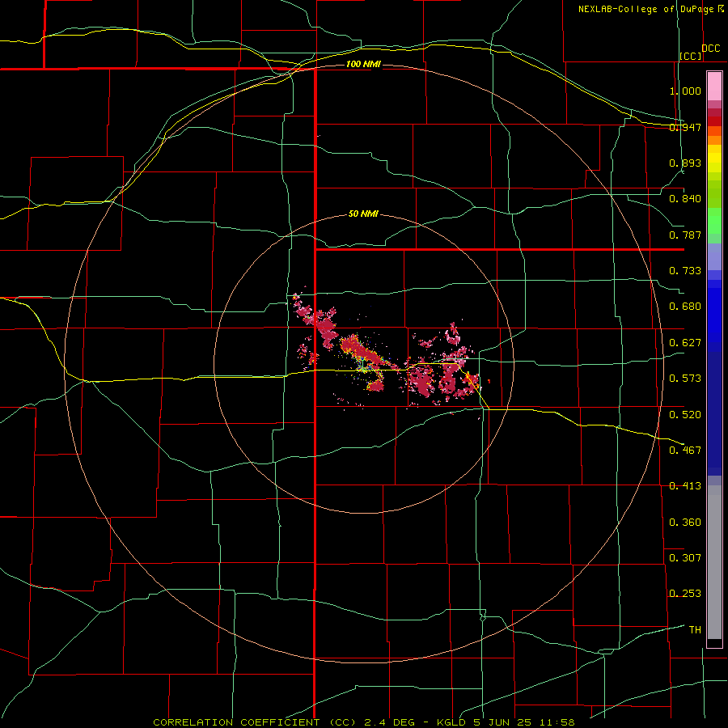Select the 0.360 legend value
Image resolution: width=728 pixels, height=728 pixels.
coord(685,523)
